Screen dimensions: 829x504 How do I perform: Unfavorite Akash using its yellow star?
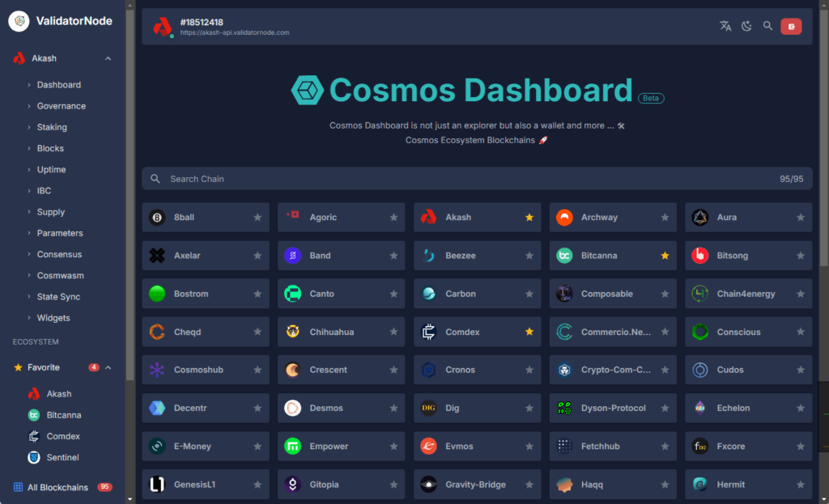point(529,218)
